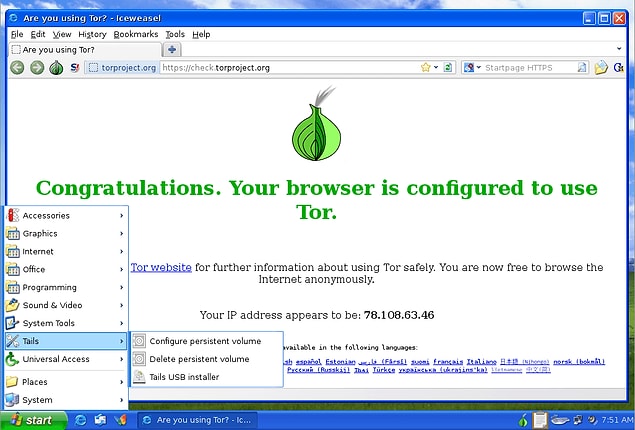The image size is (635, 430).
Task: Open the View menu
Action: [62, 34]
